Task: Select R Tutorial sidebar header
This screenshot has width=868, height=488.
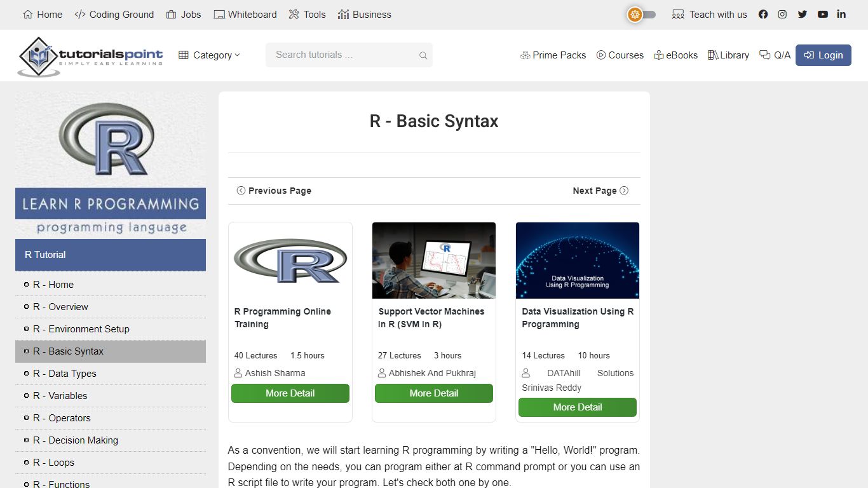Action: (111, 255)
